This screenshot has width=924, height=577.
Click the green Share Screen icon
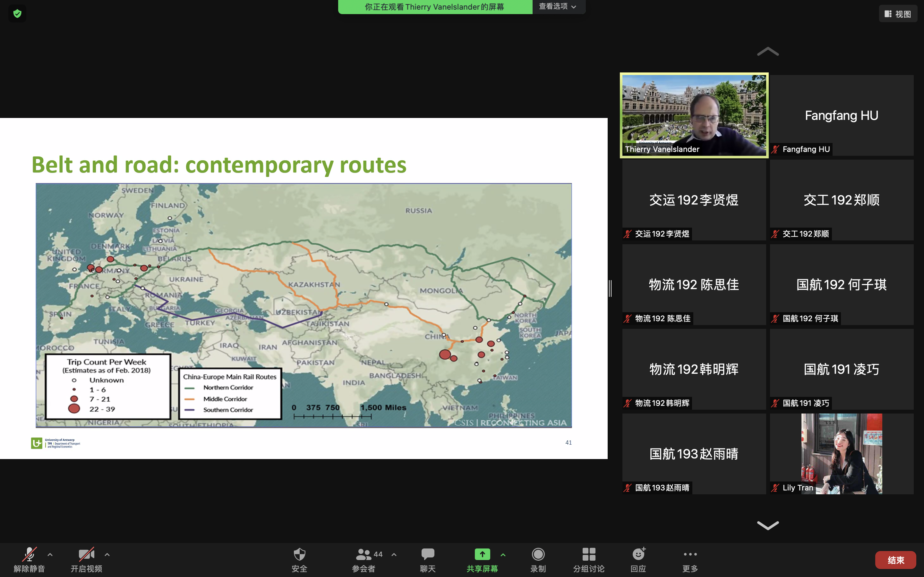(x=482, y=554)
